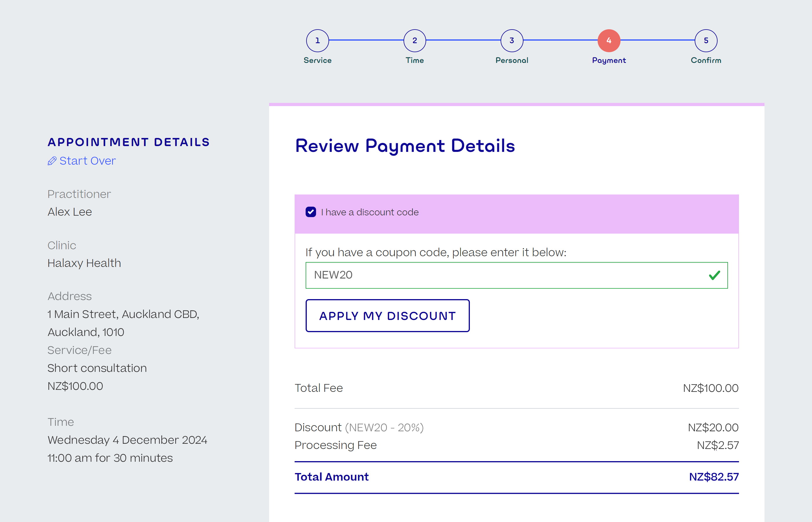Click the Confirm step label
Screen dimensions: 812x522
coord(706,60)
